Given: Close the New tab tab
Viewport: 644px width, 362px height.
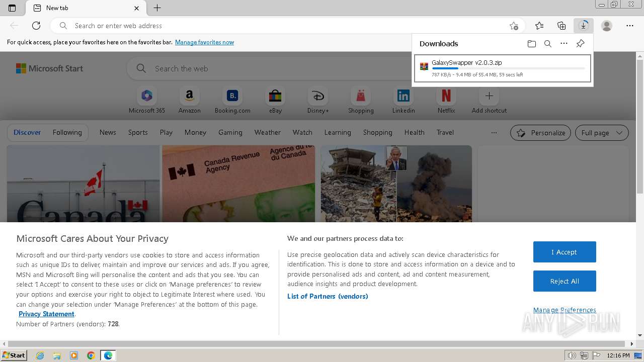Looking at the screenshot, I should tap(137, 8).
